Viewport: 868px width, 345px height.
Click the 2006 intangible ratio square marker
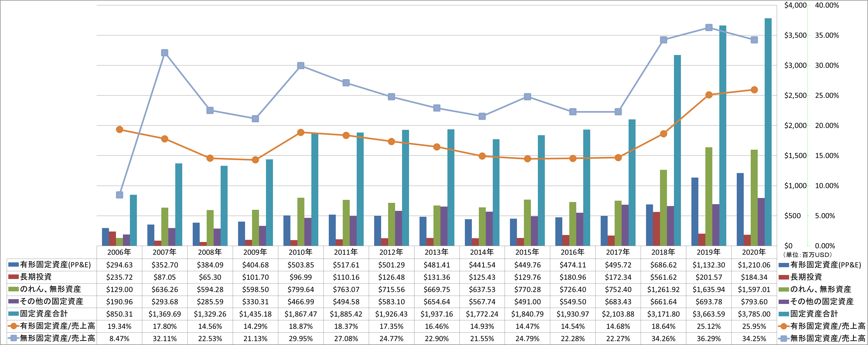[x=119, y=195]
